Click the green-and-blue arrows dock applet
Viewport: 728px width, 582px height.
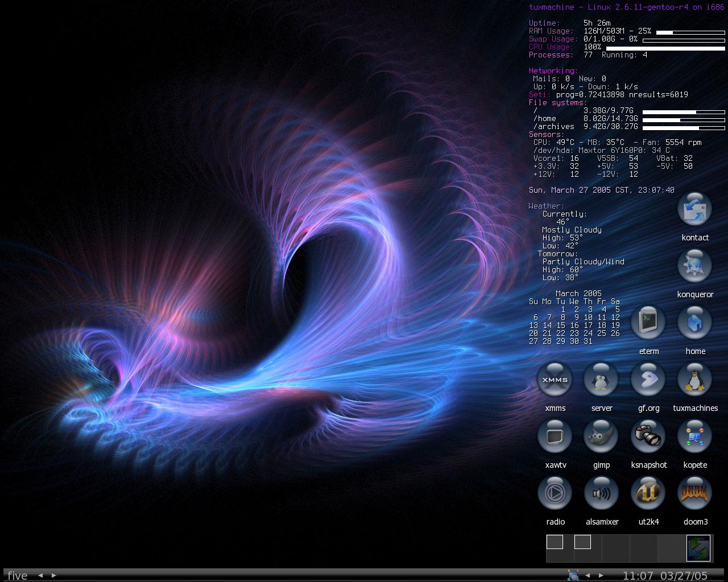698,548
